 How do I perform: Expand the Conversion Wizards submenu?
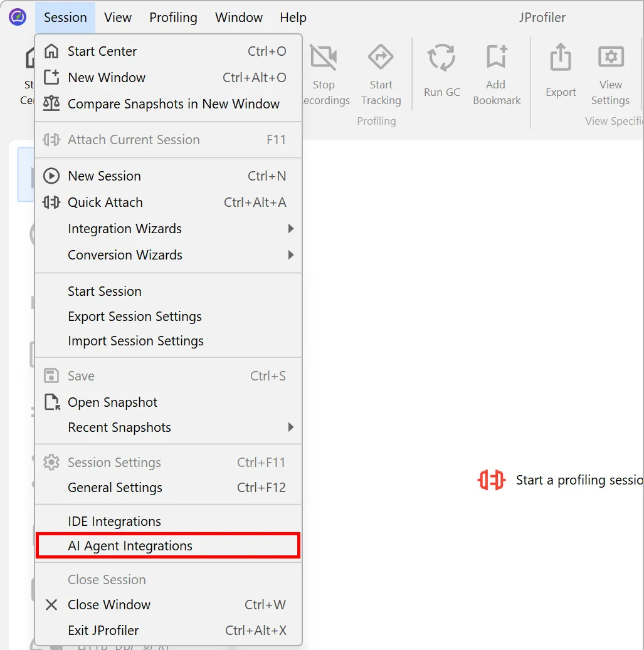click(x=168, y=255)
